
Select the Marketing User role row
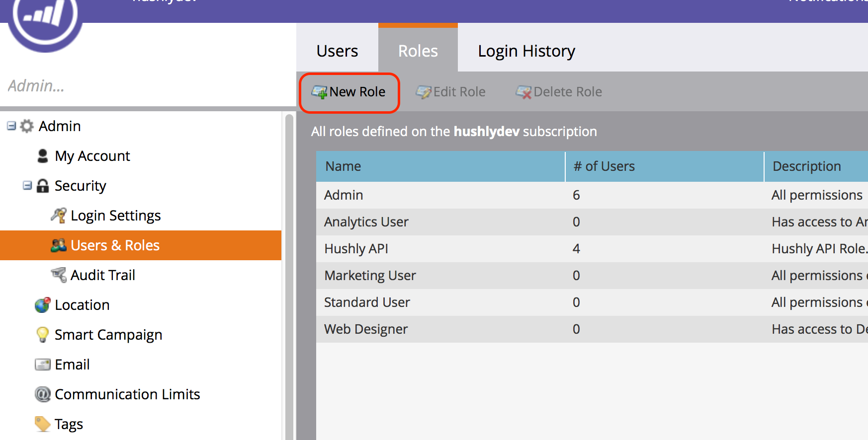(592, 276)
